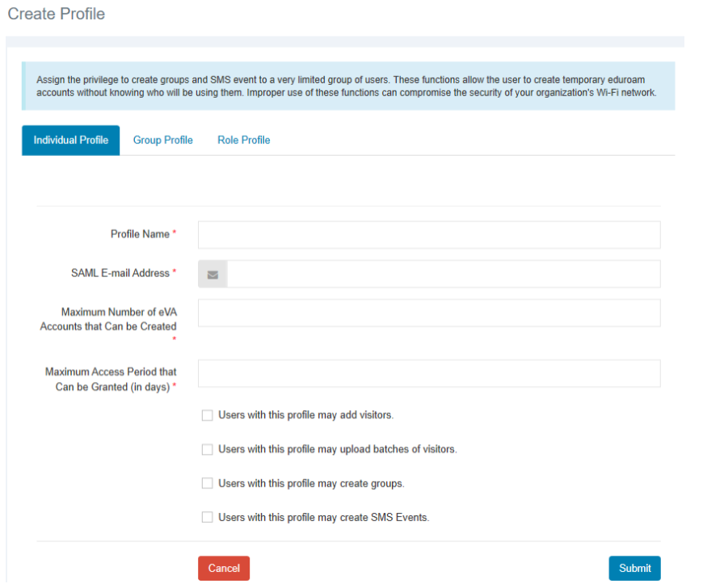Image resolution: width=724 pixels, height=588 pixels.
Task: Click the 'SAML E-mail Address' label text
Action: [120, 274]
